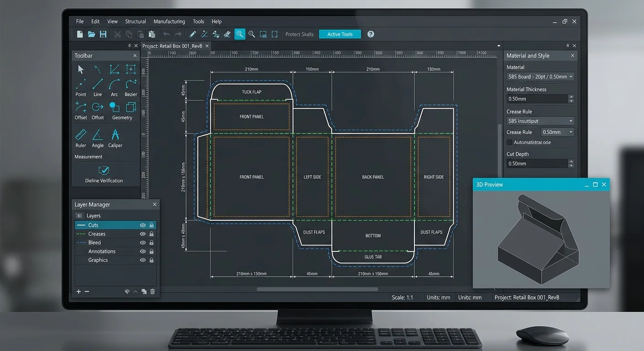Enable the Automatic trace checkbox
Screen dimensions: 644x351
pos(509,142)
